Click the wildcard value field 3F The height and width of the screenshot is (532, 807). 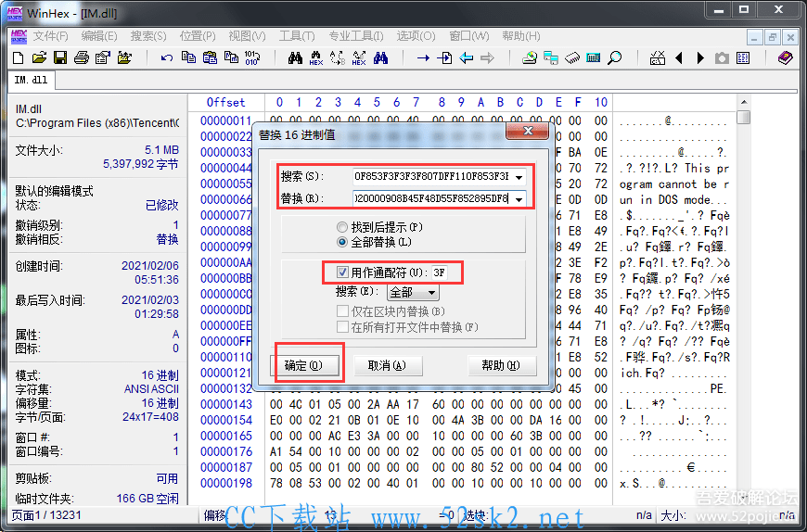point(439,272)
